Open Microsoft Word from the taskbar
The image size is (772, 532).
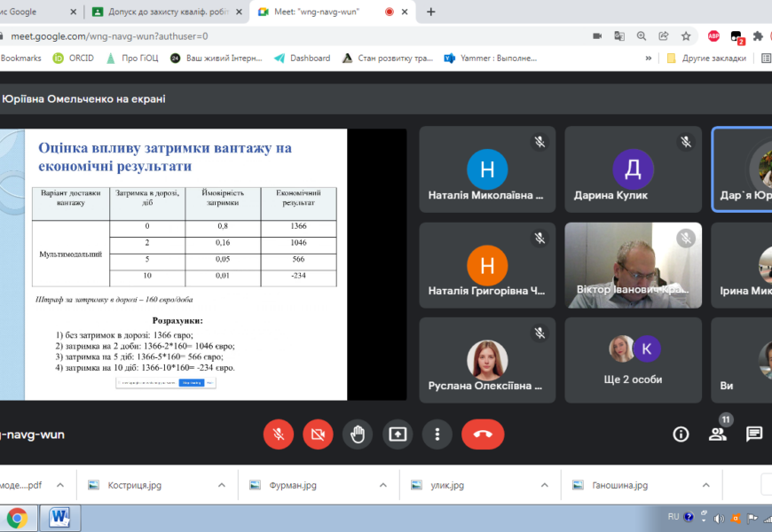click(x=59, y=516)
